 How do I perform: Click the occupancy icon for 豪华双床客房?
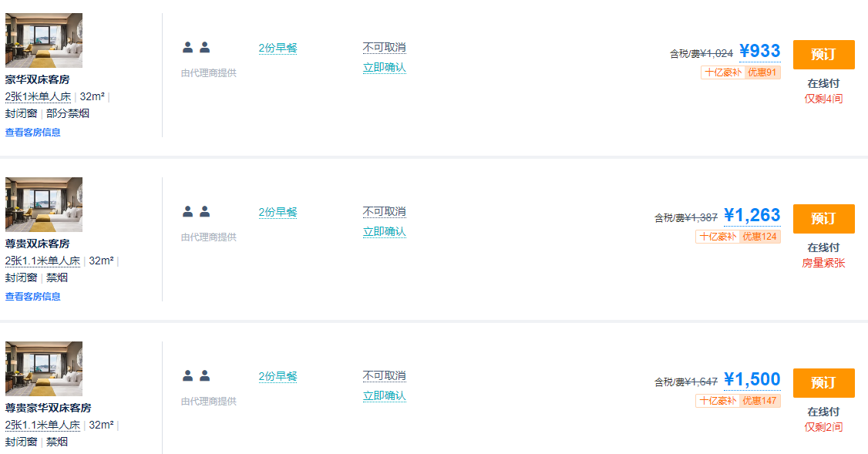197,48
